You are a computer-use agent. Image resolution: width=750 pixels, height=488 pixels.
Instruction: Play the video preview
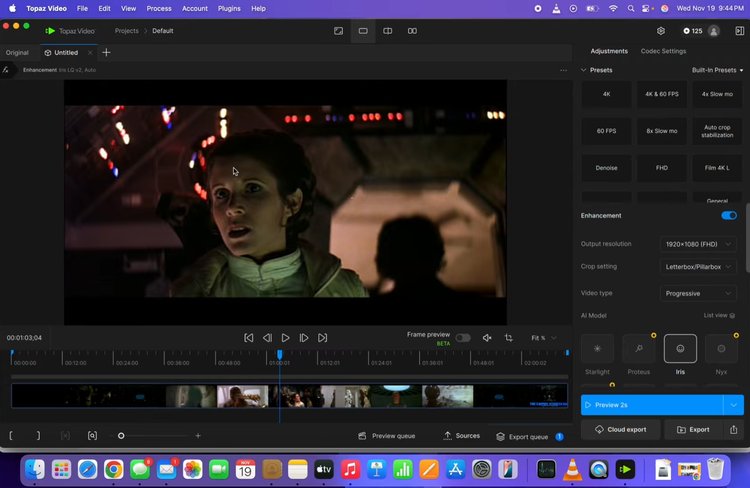coord(286,338)
